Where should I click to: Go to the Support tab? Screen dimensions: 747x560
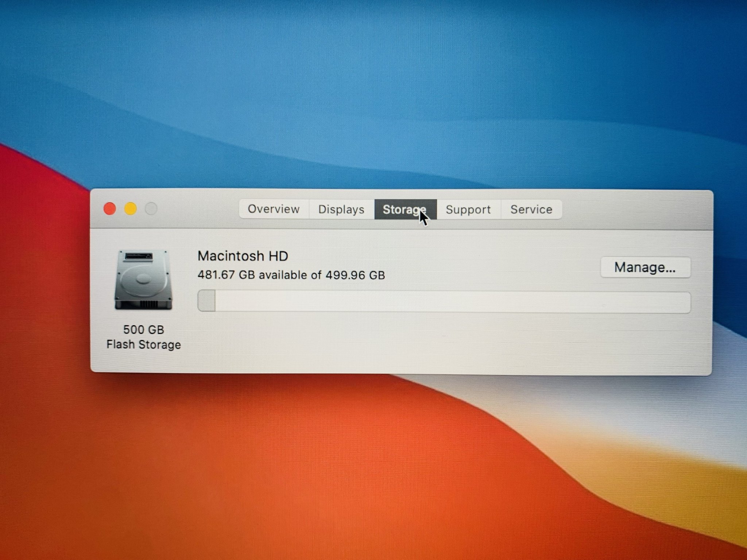coord(469,209)
